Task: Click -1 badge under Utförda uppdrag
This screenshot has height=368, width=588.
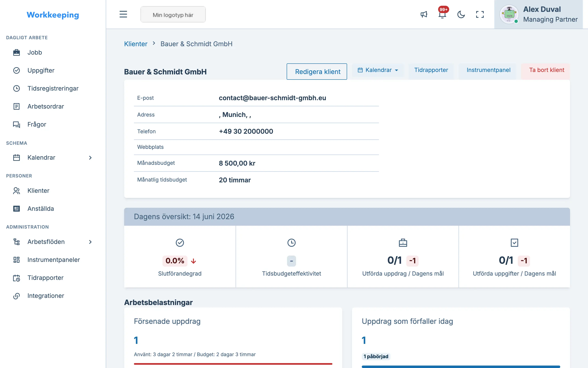Action: pyautogui.click(x=412, y=261)
